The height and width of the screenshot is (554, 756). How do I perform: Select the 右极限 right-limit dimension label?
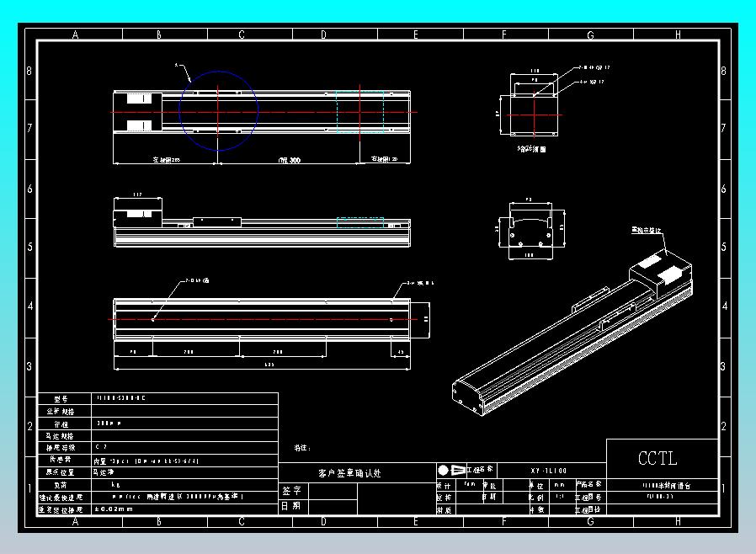coord(384,158)
